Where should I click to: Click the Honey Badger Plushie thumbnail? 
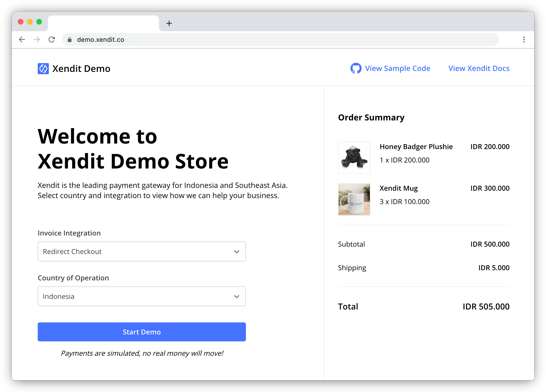click(354, 158)
